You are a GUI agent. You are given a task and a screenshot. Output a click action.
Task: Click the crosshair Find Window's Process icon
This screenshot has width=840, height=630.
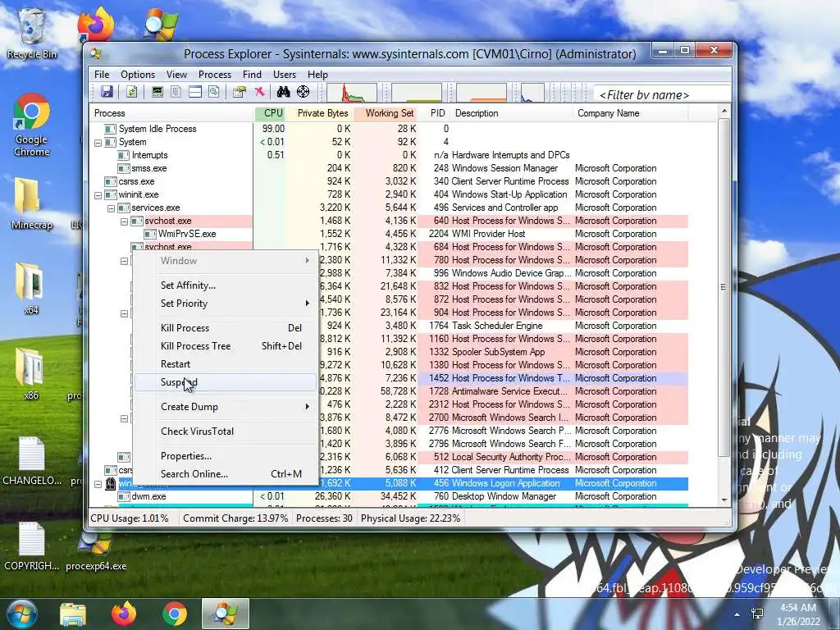[x=304, y=92]
